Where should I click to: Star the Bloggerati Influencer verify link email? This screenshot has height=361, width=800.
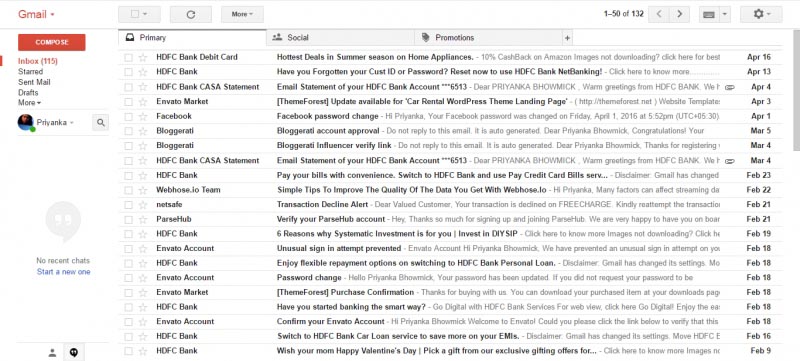(x=143, y=146)
